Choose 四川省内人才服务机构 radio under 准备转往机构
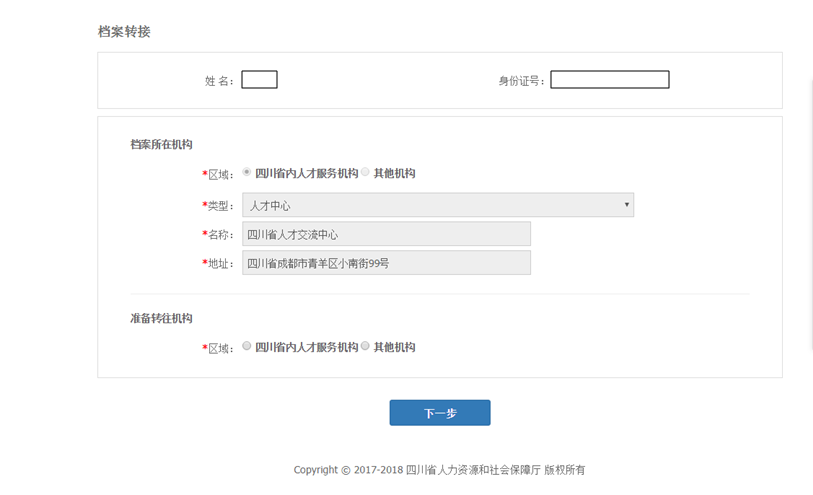This screenshot has height=495, width=813. click(x=247, y=346)
